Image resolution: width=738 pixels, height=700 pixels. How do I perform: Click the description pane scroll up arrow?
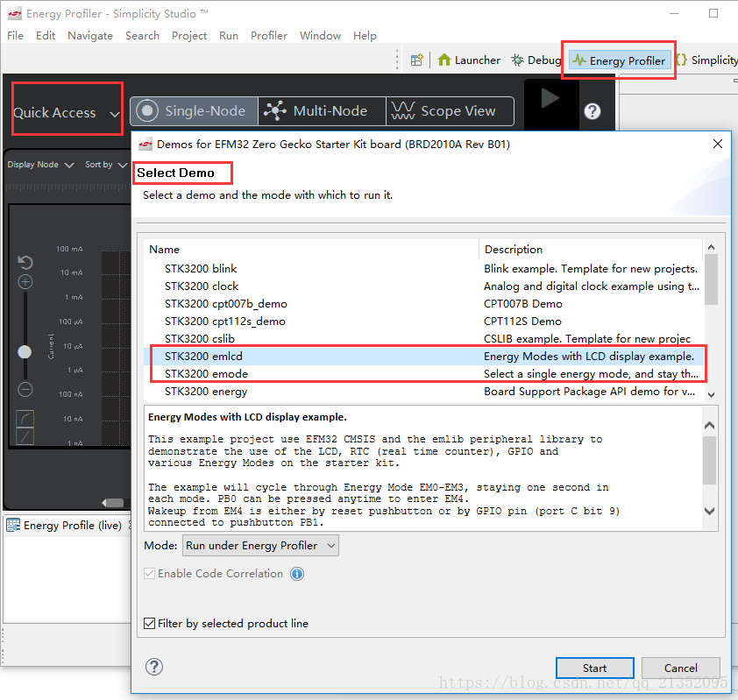click(x=710, y=425)
